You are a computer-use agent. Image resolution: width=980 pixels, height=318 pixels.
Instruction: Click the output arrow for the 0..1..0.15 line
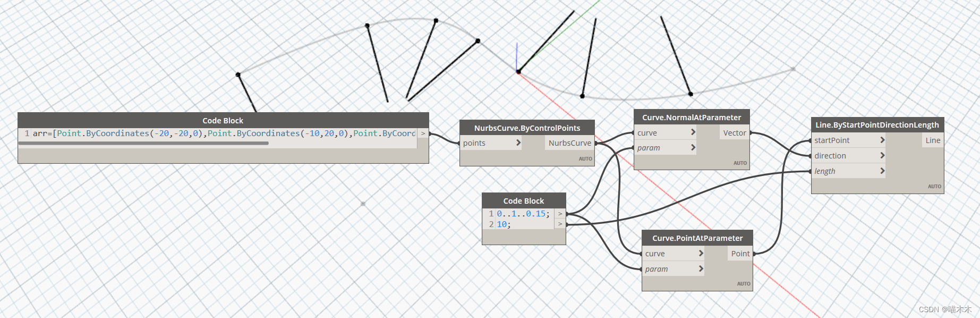[x=560, y=213]
